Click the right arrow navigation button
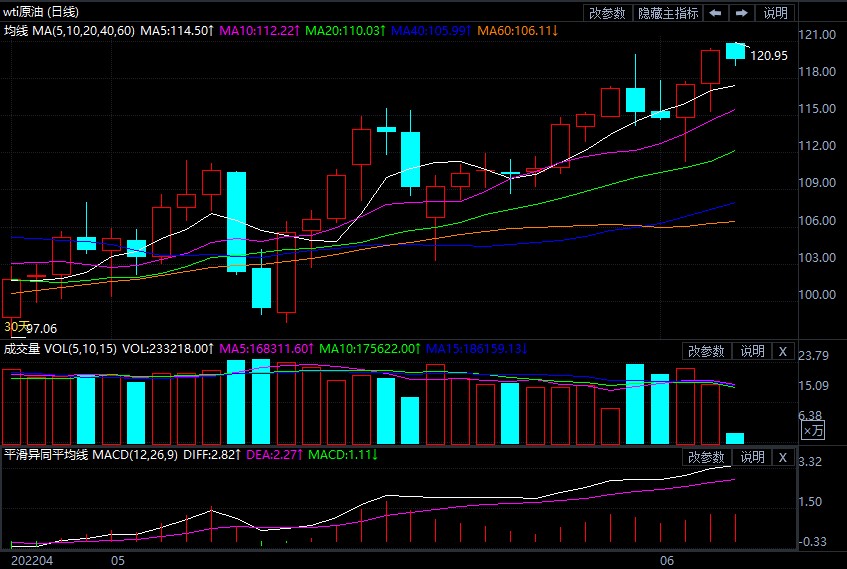 click(741, 13)
